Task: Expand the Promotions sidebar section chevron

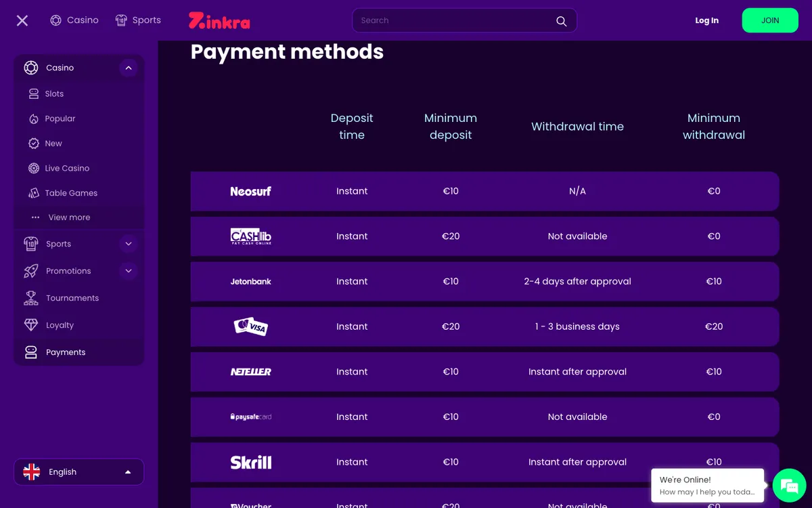Action: (x=129, y=271)
